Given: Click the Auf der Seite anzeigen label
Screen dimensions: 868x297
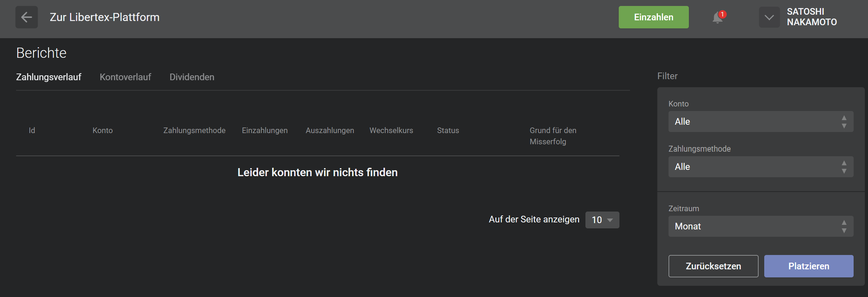Looking at the screenshot, I should click(x=534, y=219).
